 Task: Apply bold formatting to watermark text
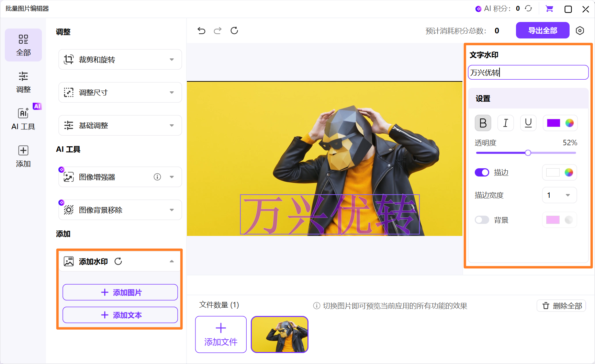pyautogui.click(x=483, y=123)
